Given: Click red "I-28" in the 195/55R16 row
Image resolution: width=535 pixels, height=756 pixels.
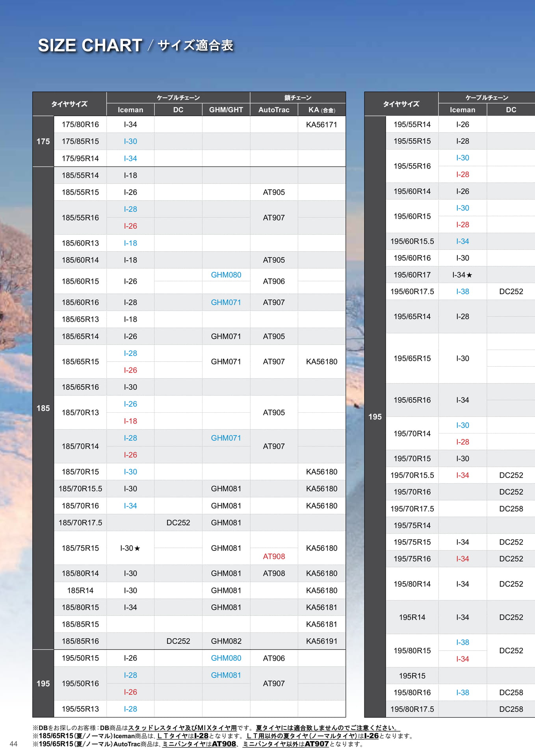Looking at the screenshot, I should click(463, 174).
